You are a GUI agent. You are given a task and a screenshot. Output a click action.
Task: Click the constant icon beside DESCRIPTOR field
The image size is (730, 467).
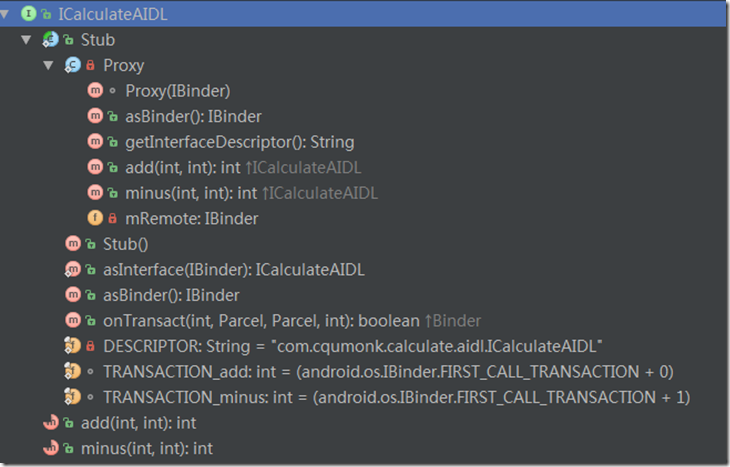(x=72, y=346)
